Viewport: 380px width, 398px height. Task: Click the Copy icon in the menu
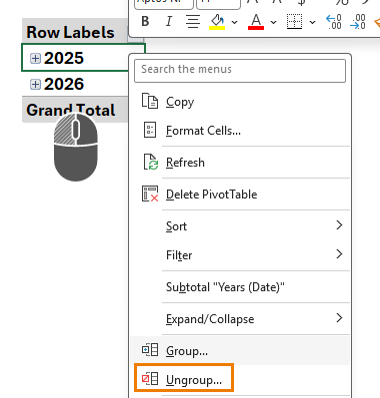(x=150, y=101)
